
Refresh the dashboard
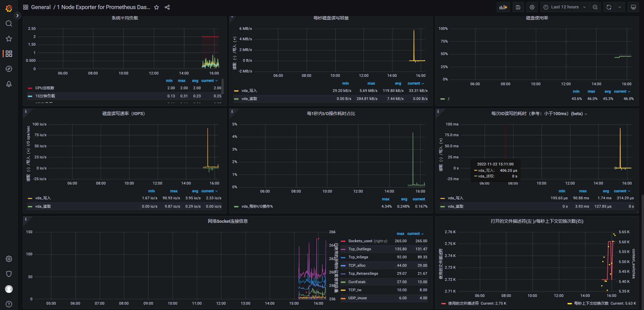(609, 7)
